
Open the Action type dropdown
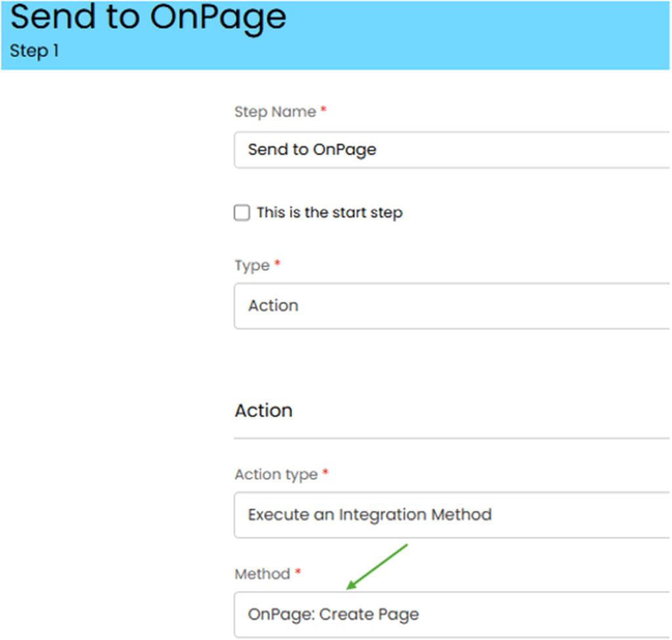coord(452,515)
